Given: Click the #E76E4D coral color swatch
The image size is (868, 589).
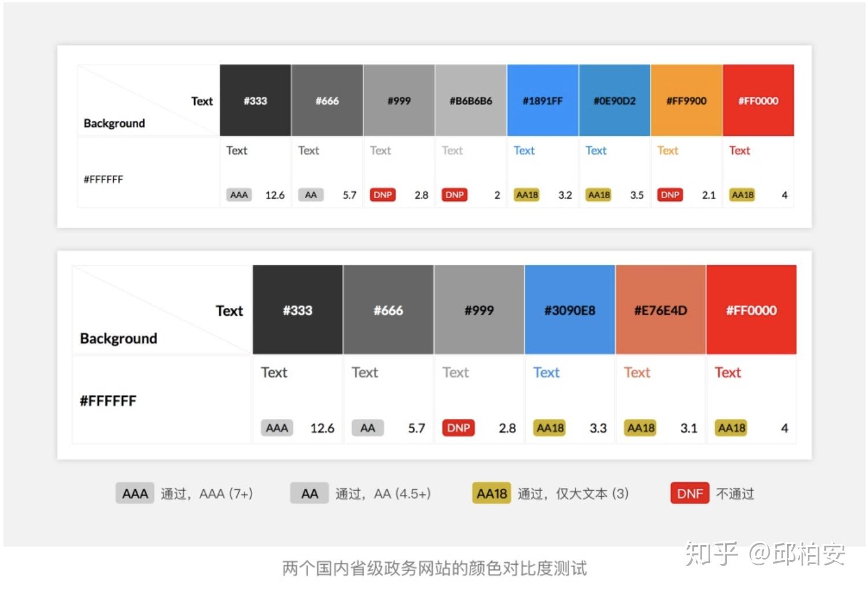Looking at the screenshot, I should coord(661,310).
